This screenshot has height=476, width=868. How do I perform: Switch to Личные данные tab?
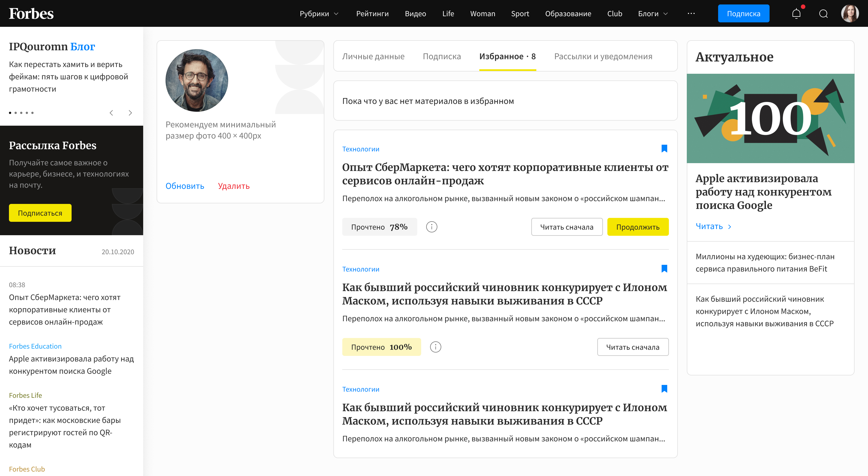(x=373, y=56)
